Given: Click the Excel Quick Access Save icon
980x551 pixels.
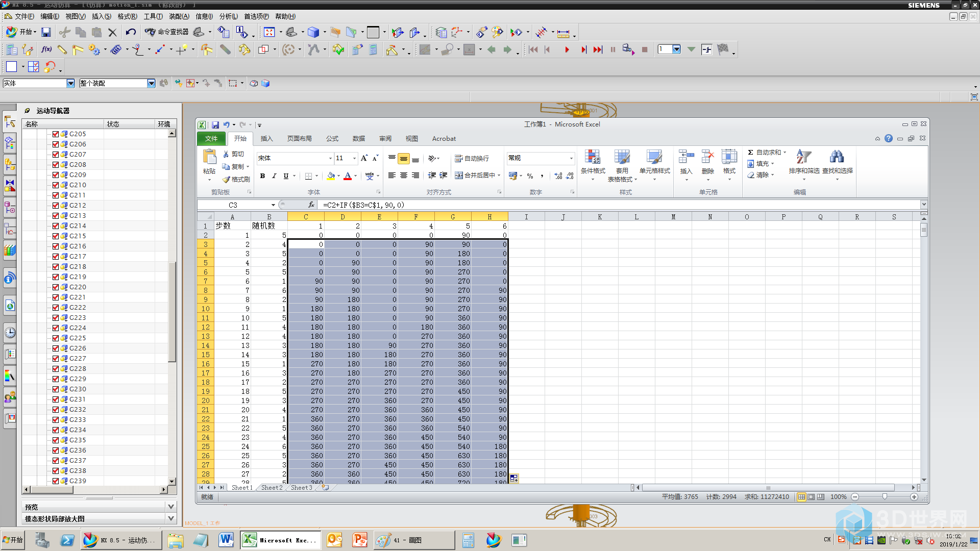Looking at the screenshot, I should 215,124.
